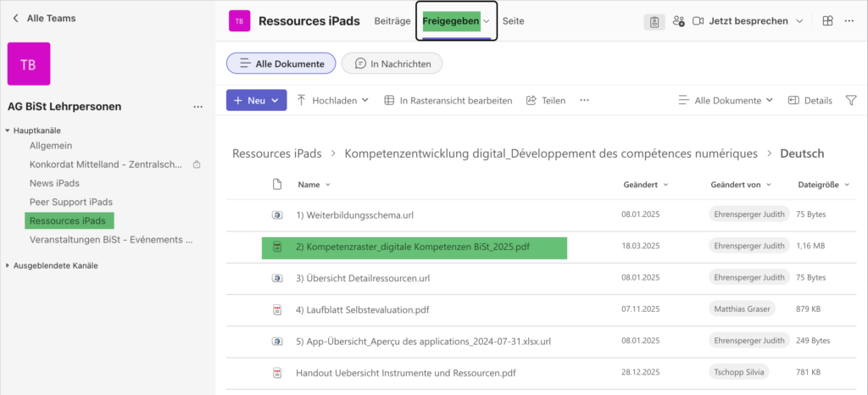Go to Ressources iPads breadcrumb
The width and height of the screenshot is (868, 395).
pyautogui.click(x=277, y=153)
